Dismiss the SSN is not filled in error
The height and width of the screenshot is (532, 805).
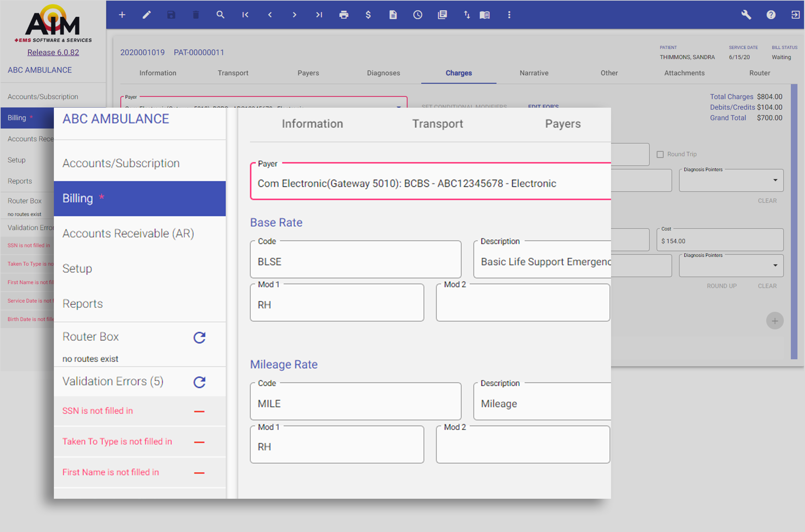coord(199,411)
